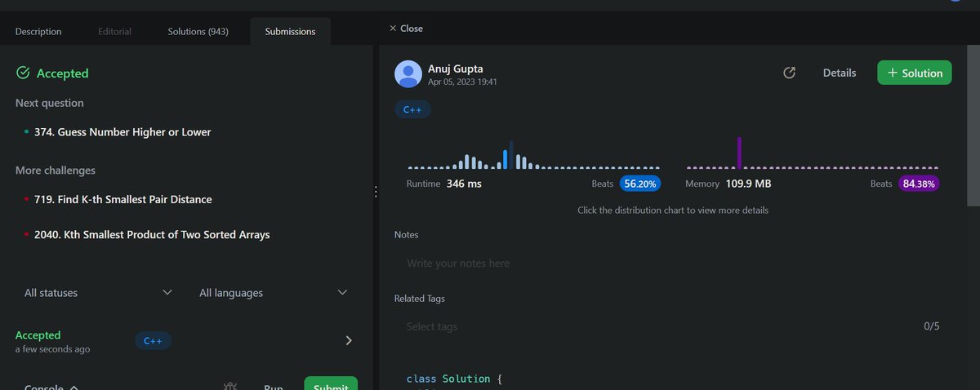Click the memory distribution chart
Screen dimensions: 980x390
pos(812,153)
